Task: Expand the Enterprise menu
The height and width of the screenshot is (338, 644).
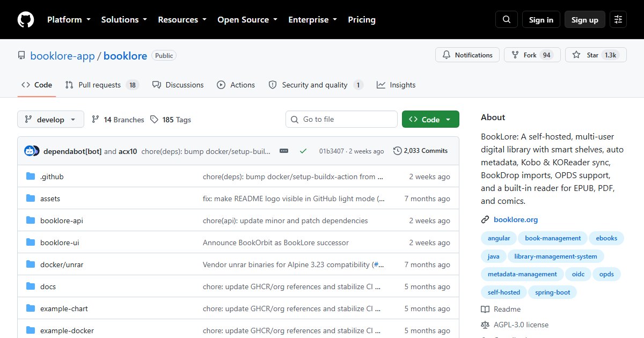Action: 313,20
